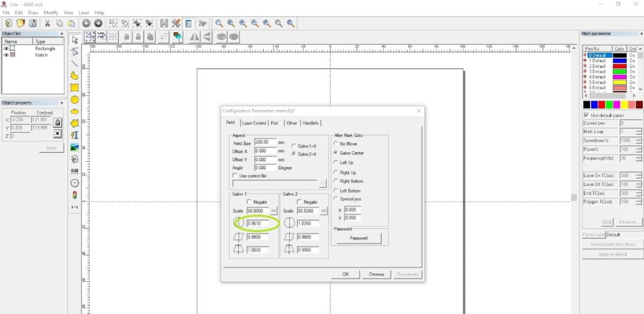The height and width of the screenshot is (314, 644).
Task: Adjust the Mark Loop stepper
Action: coord(638,132)
